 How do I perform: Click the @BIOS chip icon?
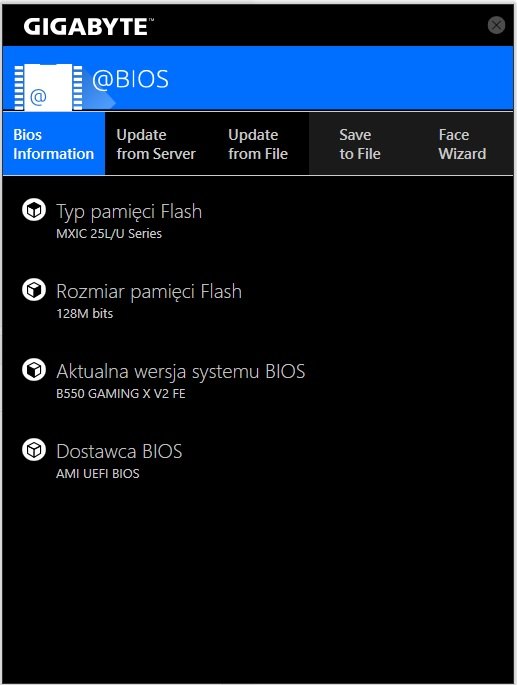pos(48,87)
